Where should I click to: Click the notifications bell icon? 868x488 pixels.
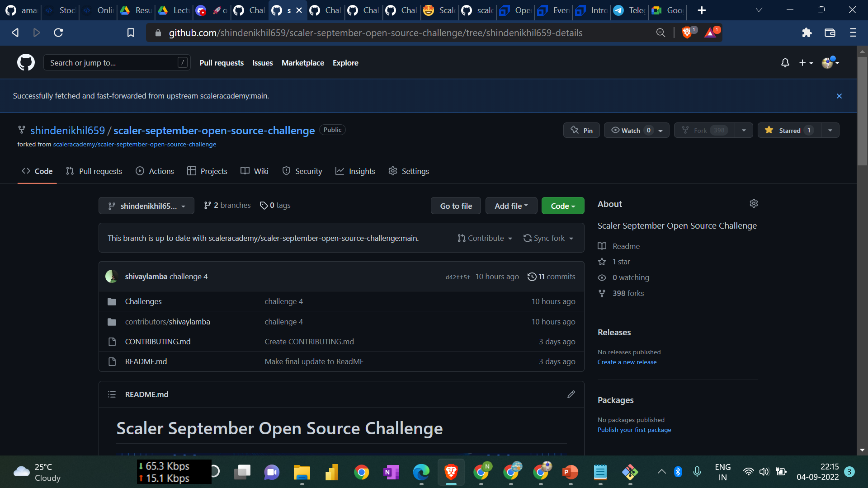tap(785, 63)
